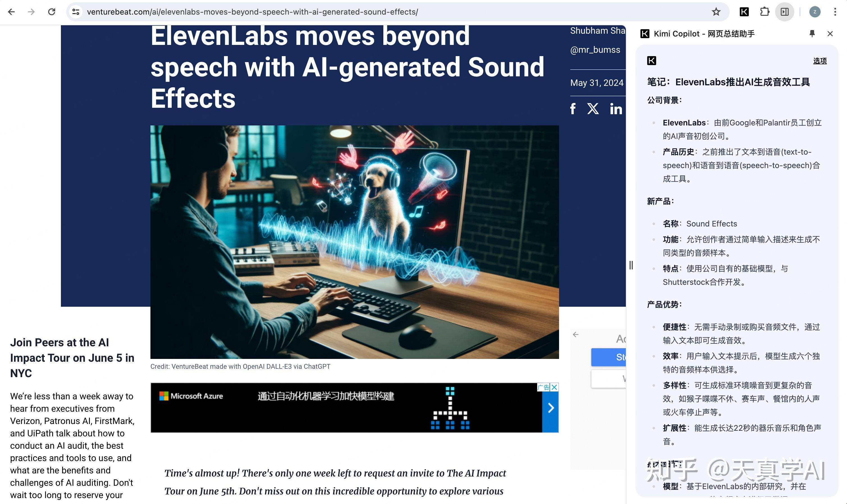This screenshot has height=504, width=847.
Task: Close the Microsoft Azure ad banner
Action: pyautogui.click(x=554, y=387)
